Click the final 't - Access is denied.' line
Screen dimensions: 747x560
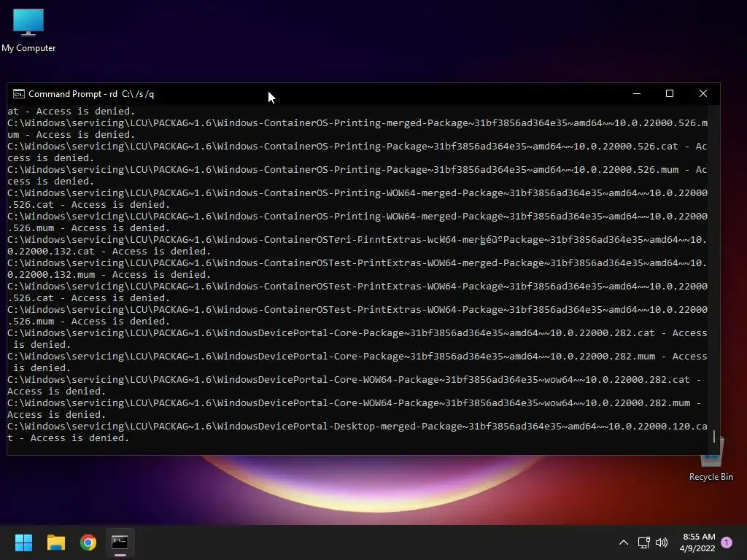(x=68, y=438)
